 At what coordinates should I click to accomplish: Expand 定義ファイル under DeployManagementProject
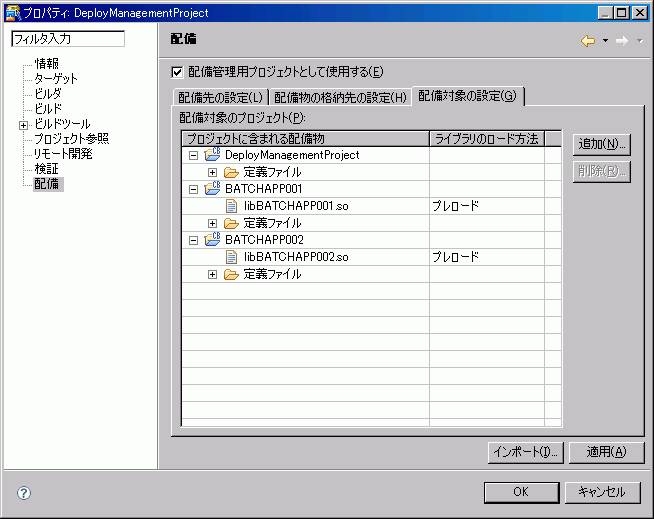[x=212, y=172]
